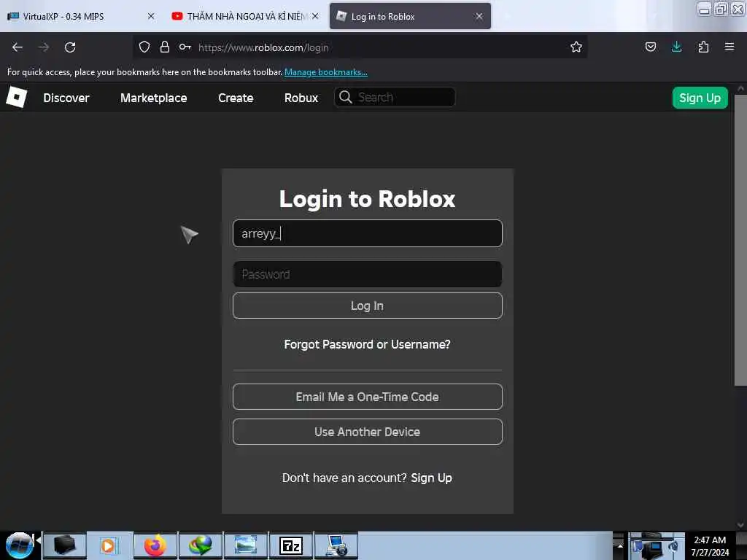Open the Robux nav item

pyautogui.click(x=301, y=98)
